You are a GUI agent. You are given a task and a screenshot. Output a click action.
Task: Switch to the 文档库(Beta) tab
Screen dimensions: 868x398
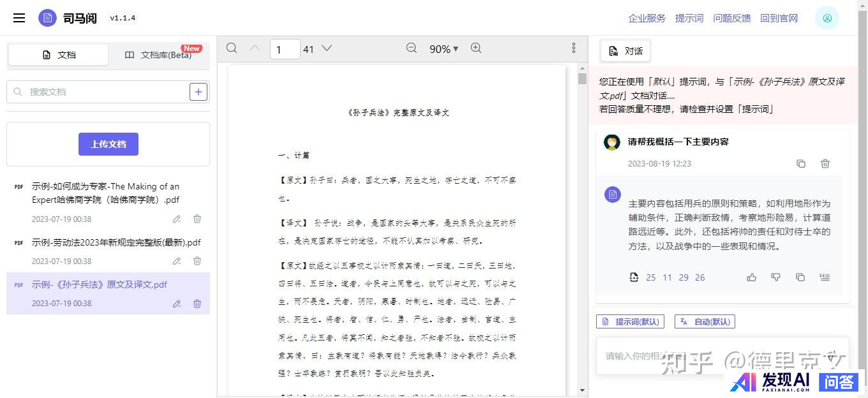click(160, 55)
